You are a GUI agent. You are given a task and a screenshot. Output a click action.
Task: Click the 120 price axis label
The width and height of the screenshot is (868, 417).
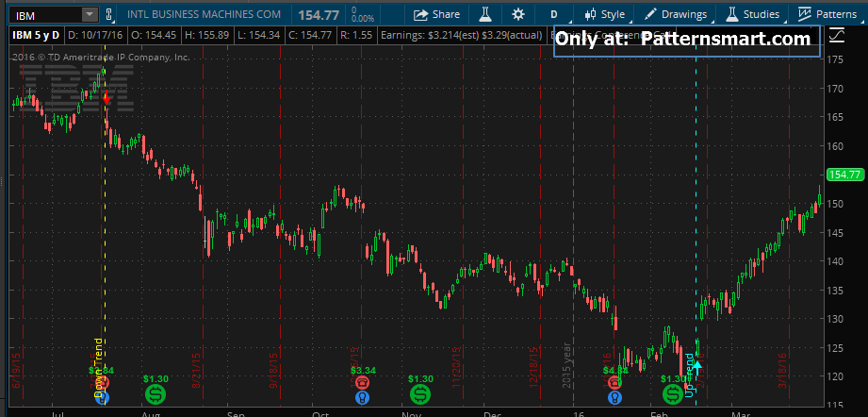(835, 376)
